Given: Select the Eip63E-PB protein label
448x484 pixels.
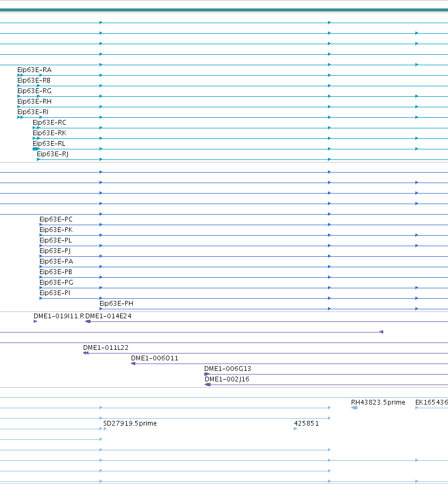Looking at the screenshot, I should [56, 272].
